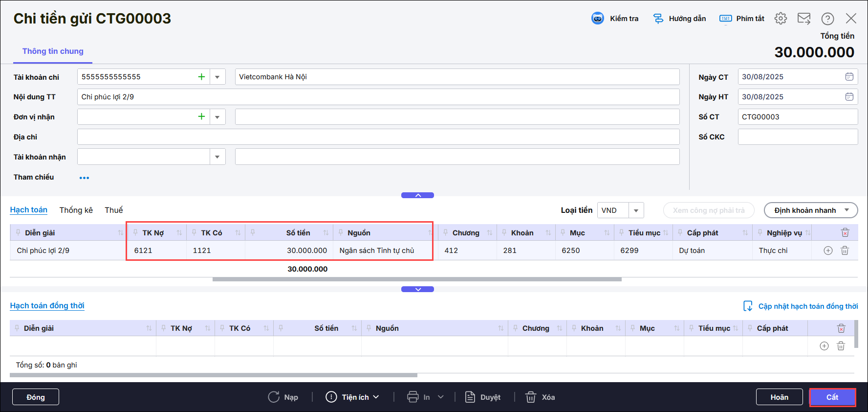Click the mail envelope icon

tap(803, 19)
